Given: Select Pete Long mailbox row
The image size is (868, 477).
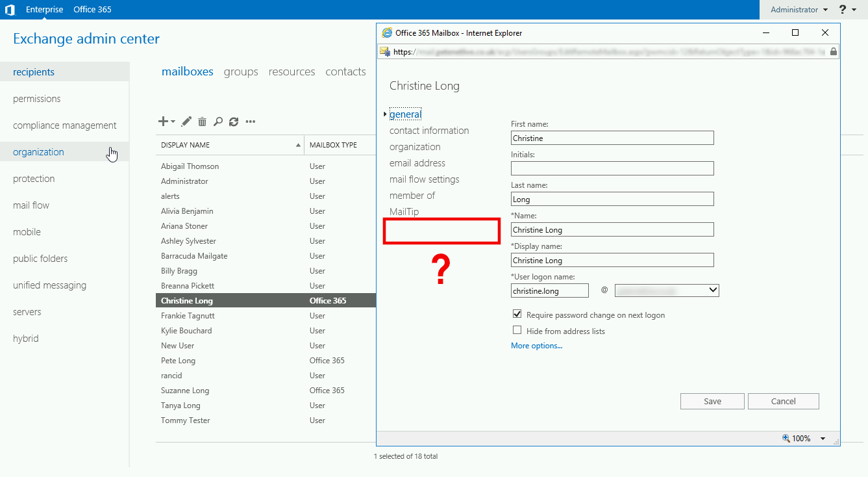Looking at the screenshot, I should 266,361.
